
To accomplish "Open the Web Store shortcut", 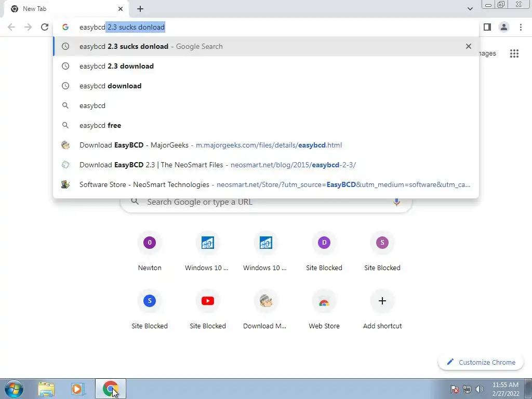I will pos(324,309).
